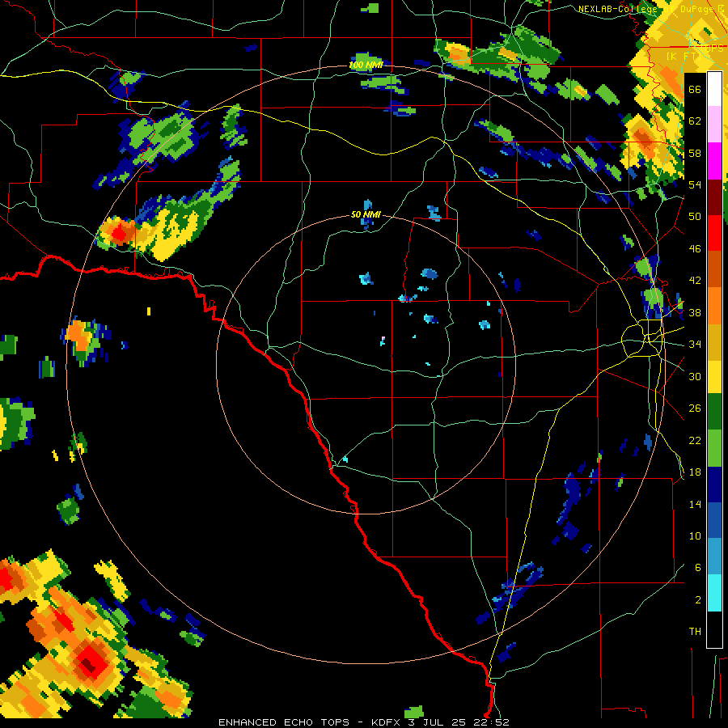Click the legend value "66"
This screenshot has width=728, height=728.
click(695, 89)
